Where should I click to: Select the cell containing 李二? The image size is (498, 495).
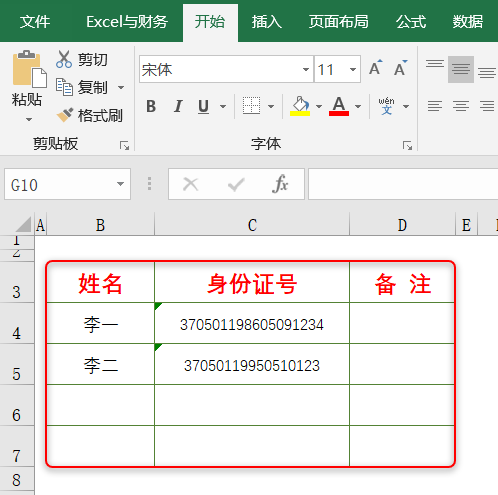click(100, 364)
